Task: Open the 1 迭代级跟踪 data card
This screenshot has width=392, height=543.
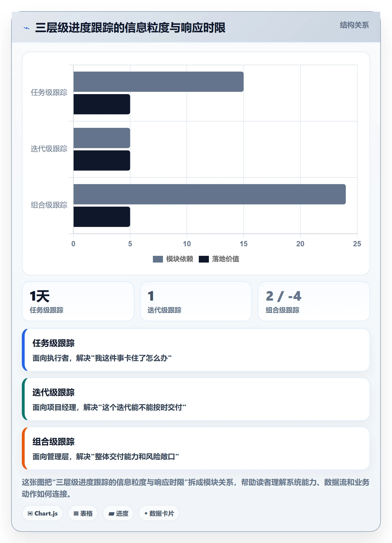Action: [x=196, y=301]
